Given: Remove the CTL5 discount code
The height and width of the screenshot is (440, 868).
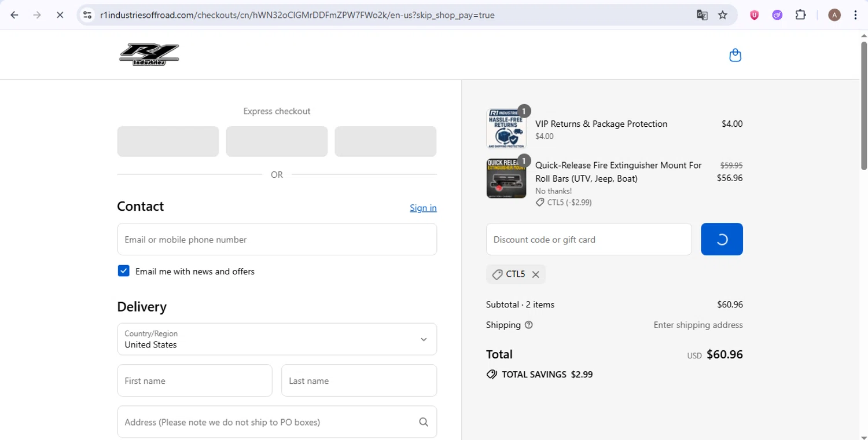Looking at the screenshot, I should [x=536, y=274].
